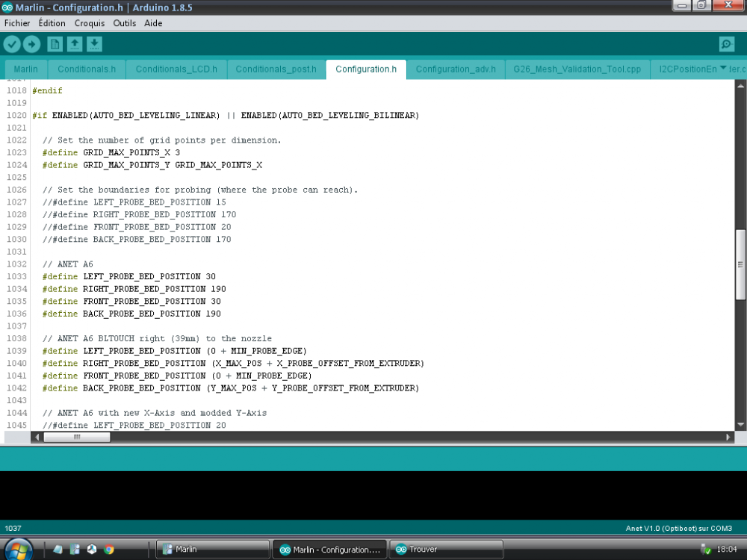Select the G26_Mesh_Validation_Tool.cpp tab
The image size is (747, 560).
(577, 69)
